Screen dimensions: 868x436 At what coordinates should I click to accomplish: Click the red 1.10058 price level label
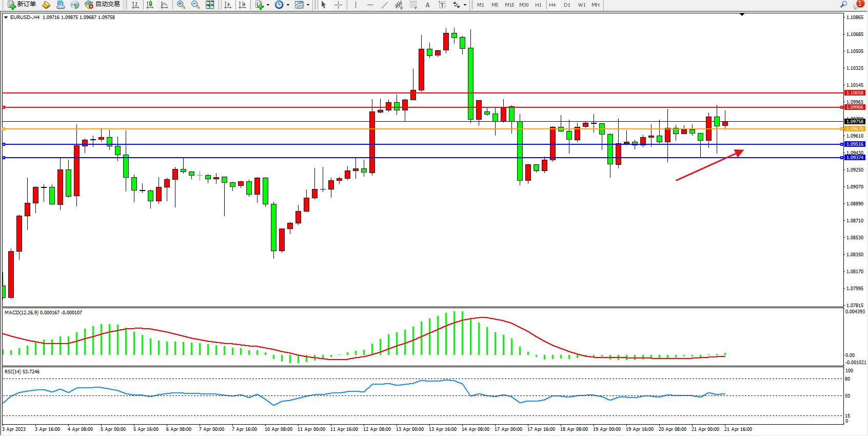click(x=855, y=93)
